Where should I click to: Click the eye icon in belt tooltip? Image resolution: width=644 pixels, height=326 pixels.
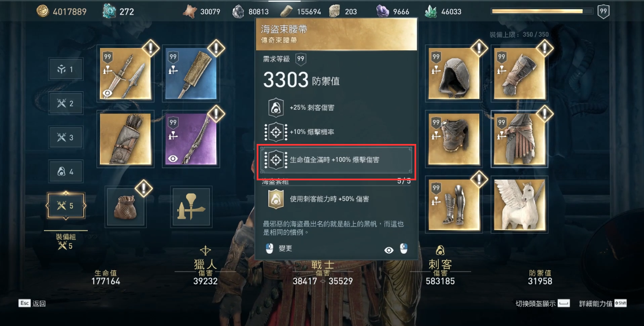[389, 250]
